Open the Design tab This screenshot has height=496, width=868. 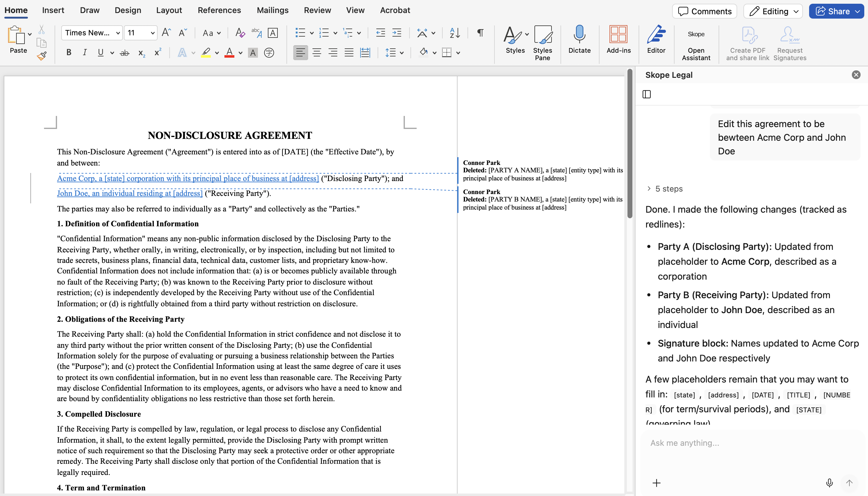click(128, 10)
